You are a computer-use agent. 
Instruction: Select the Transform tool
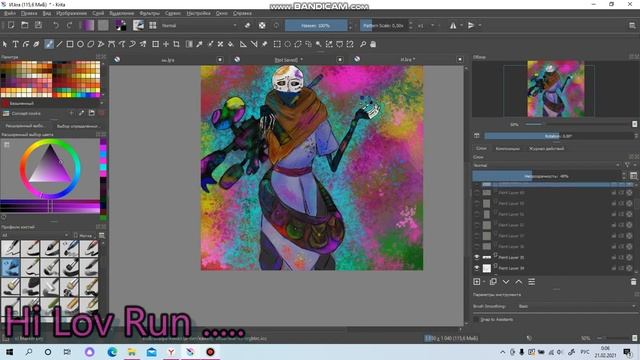pos(156,44)
